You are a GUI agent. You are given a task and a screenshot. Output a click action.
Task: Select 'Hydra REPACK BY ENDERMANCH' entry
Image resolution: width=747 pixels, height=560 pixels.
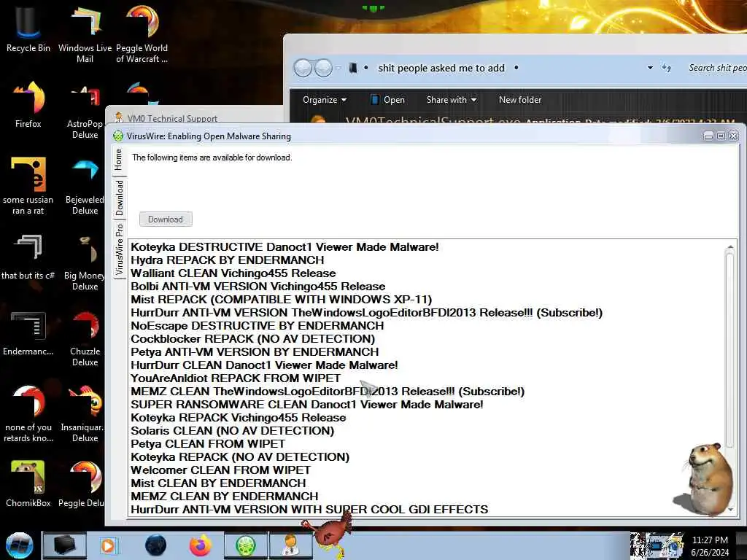point(228,260)
